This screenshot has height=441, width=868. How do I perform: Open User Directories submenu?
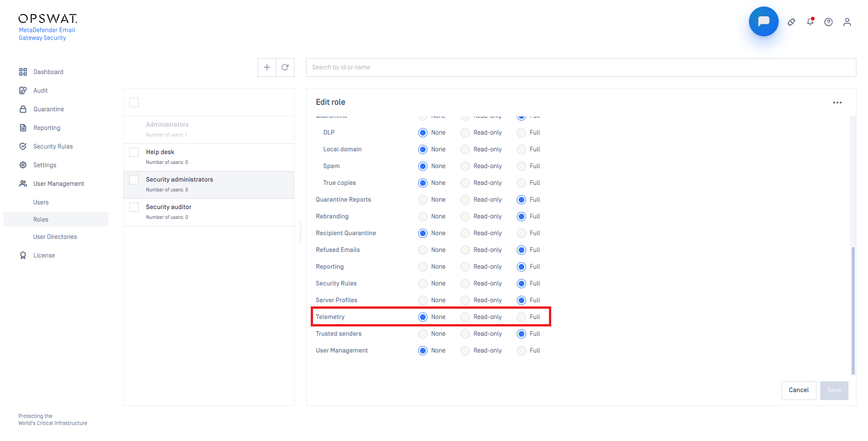(x=55, y=237)
